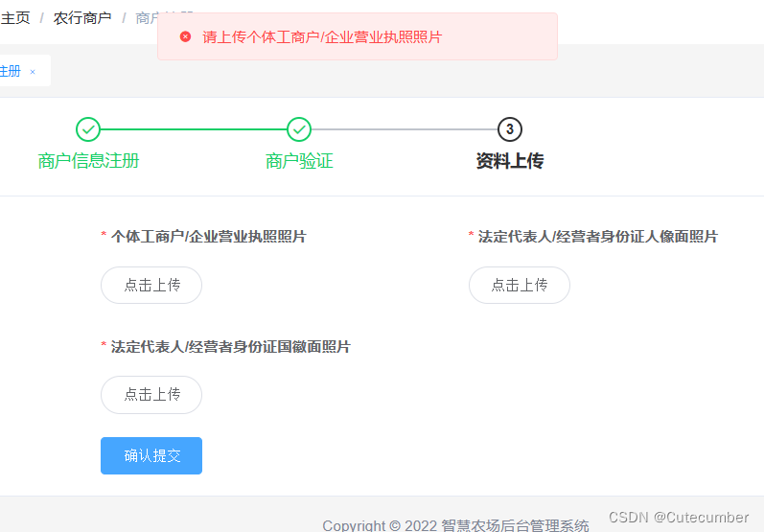This screenshot has width=764, height=532.
Task: Click the red error icon in the alert
Action: tap(185, 36)
